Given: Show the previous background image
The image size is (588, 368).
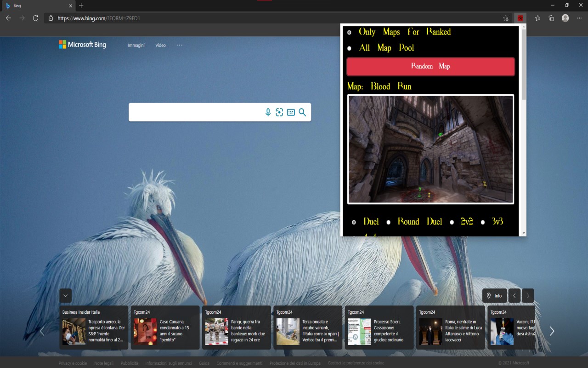Looking at the screenshot, I should (514, 296).
